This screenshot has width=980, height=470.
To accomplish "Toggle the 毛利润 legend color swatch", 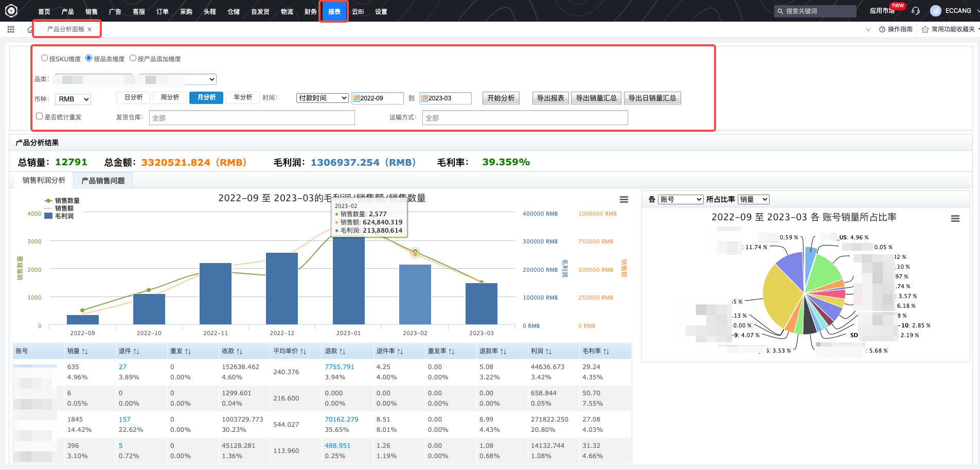I will (x=48, y=216).
